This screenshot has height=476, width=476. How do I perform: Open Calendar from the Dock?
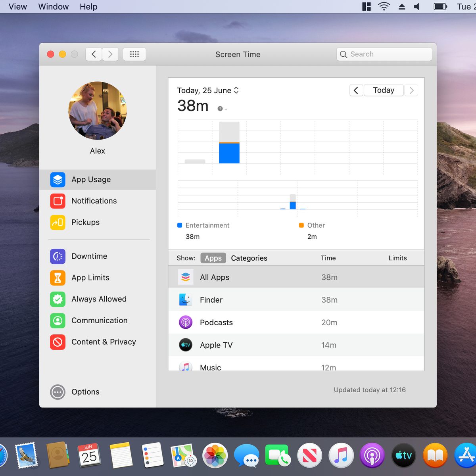89,455
